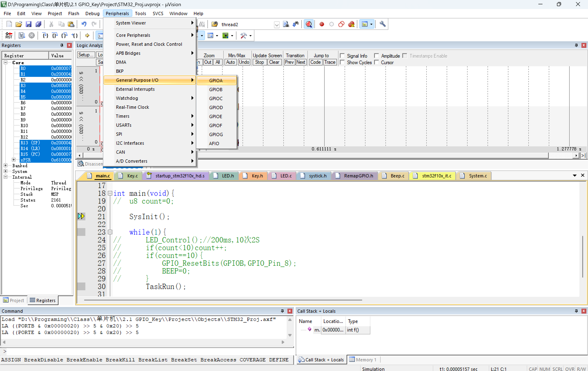
Task: Click Run to Cursor Line icon
Action: pyautogui.click(x=75, y=36)
